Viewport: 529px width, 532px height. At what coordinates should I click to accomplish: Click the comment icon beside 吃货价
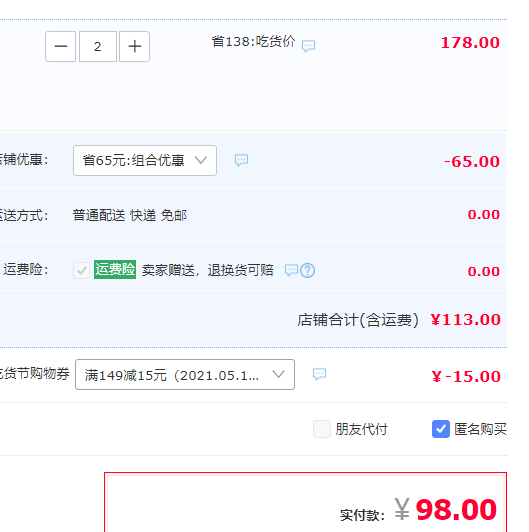[x=308, y=45]
